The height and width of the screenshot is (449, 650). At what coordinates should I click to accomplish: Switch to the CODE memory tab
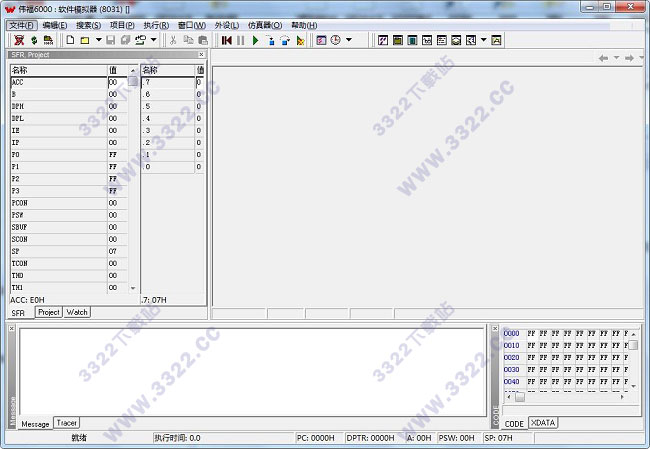514,424
